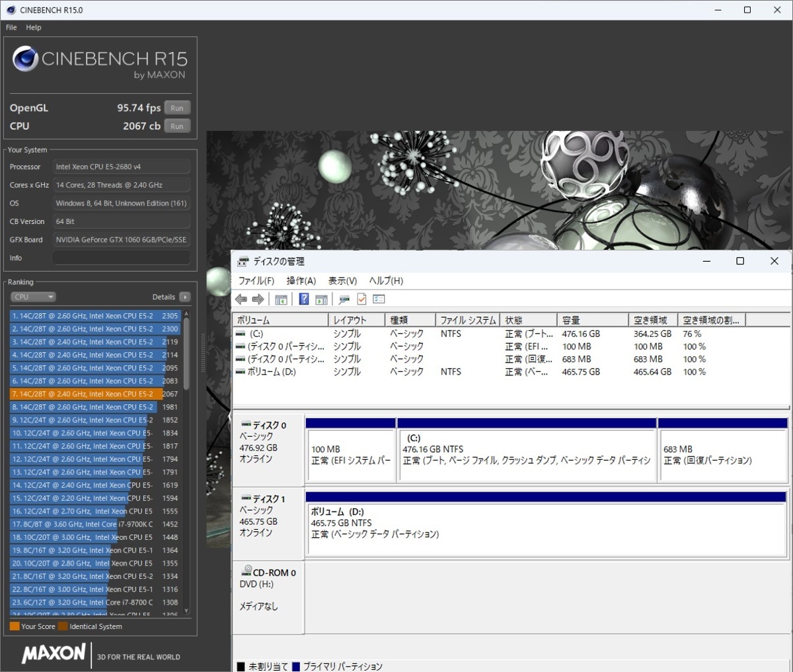Click the CD-ROM 0 DVD (H:) panel
Screen dimensions: 793x672
coord(268,597)
